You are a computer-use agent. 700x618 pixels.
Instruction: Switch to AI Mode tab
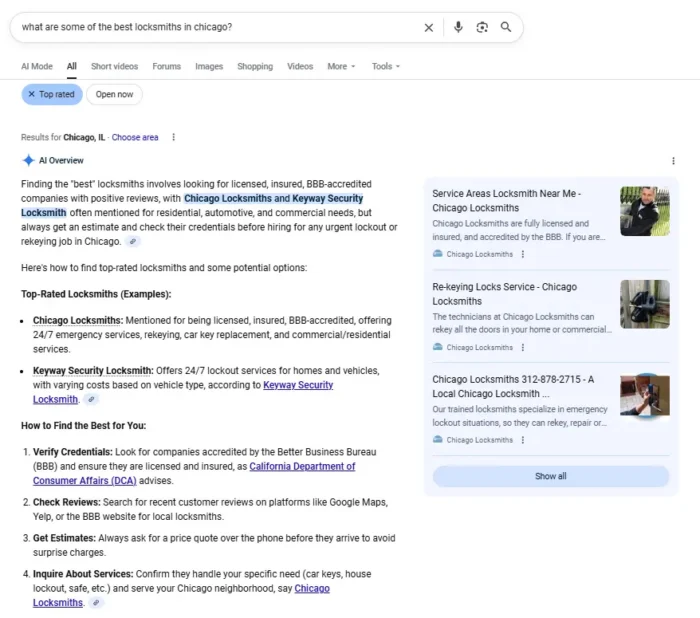point(37,66)
